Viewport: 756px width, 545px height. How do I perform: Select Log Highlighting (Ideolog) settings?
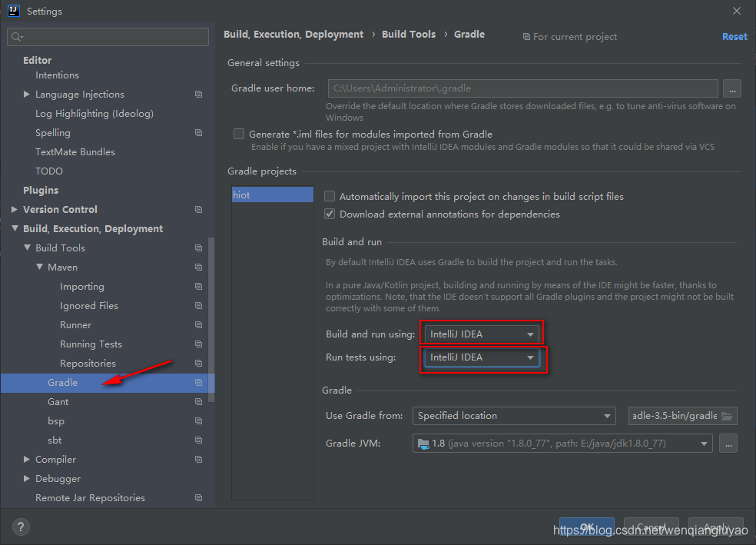click(x=94, y=113)
